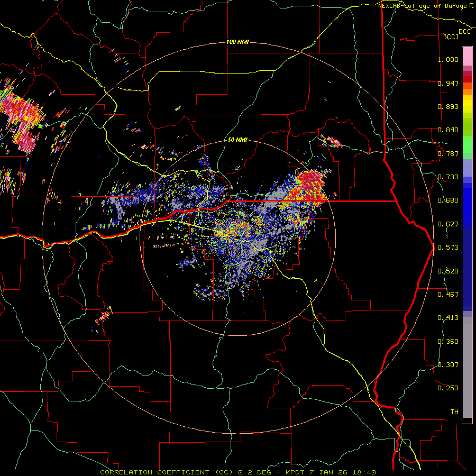Select the 0.307 scale value
476x476 pixels.
pyautogui.click(x=448, y=365)
